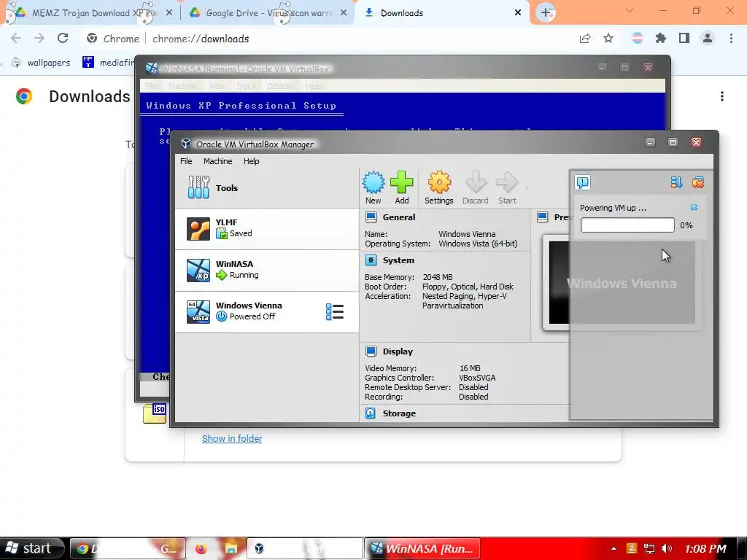This screenshot has width=747, height=560.
Task: Select the YLMF saved virtual machine
Action: (x=267, y=228)
